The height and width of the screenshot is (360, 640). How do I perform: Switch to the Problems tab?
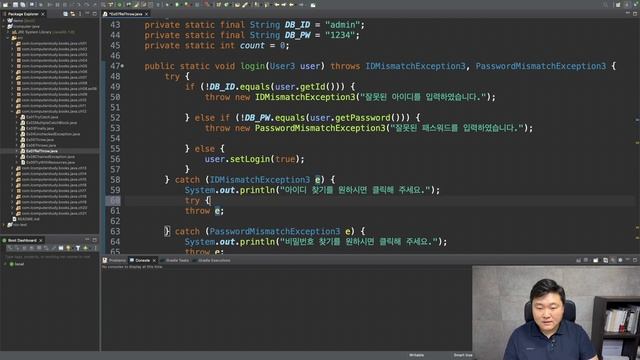click(x=115, y=260)
